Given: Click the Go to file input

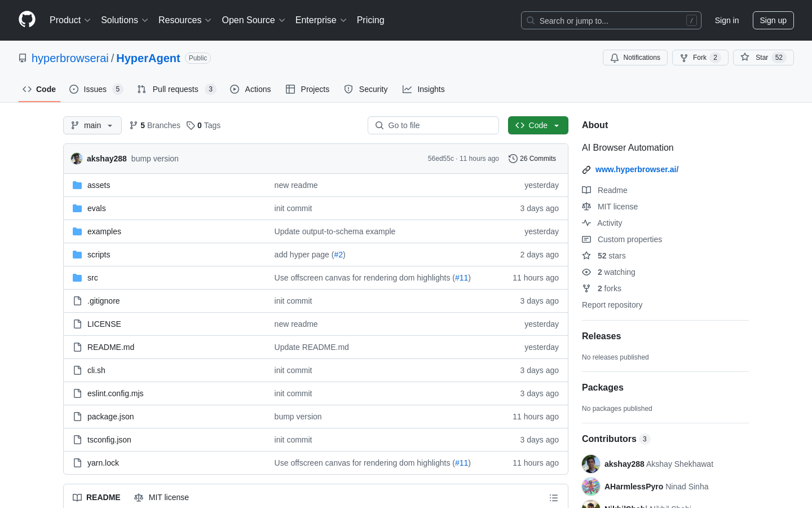Looking at the screenshot, I should click(x=433, y=125).
